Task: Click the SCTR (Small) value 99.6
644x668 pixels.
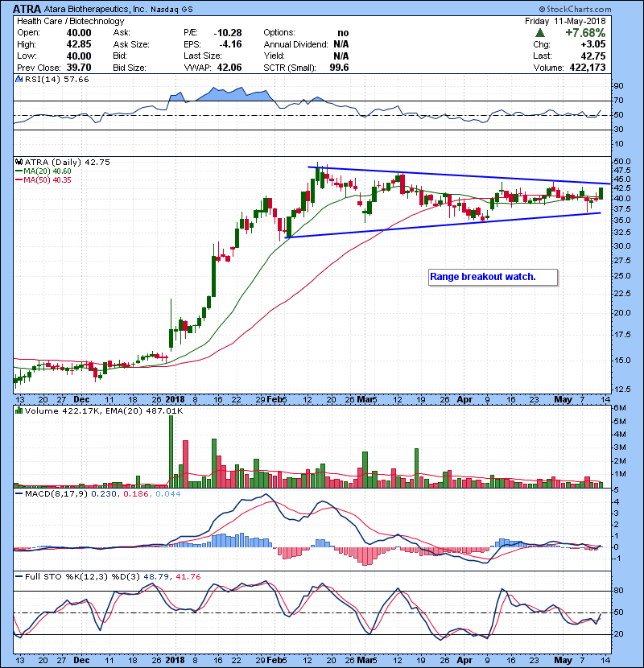Action: point(339,68)
